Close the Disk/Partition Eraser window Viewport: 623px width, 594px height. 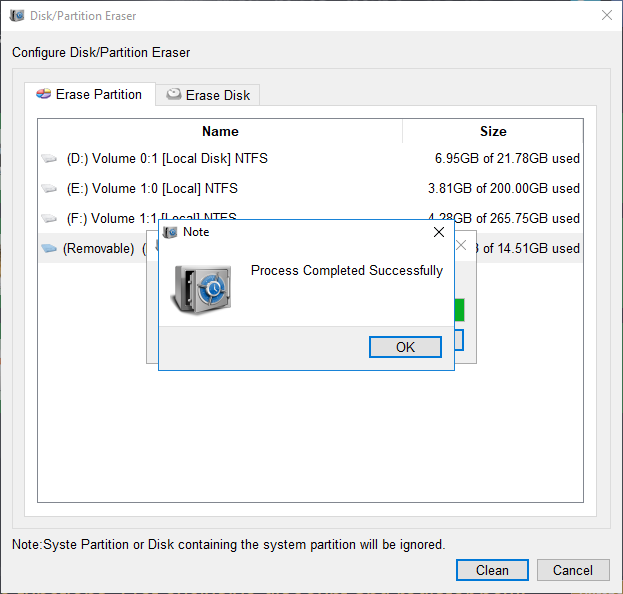[606, 16]
